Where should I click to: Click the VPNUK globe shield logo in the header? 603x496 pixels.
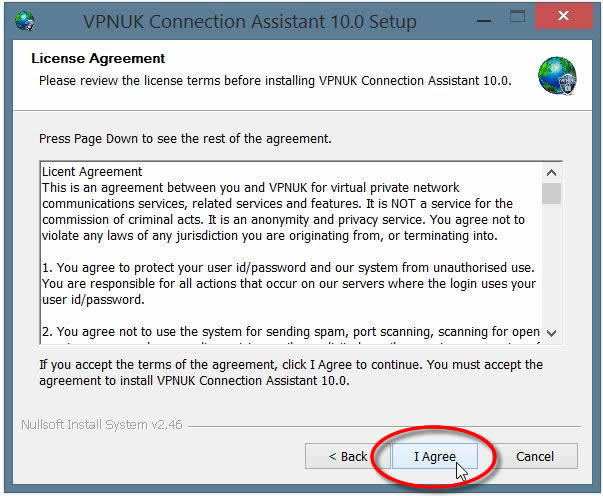point(557,75)
